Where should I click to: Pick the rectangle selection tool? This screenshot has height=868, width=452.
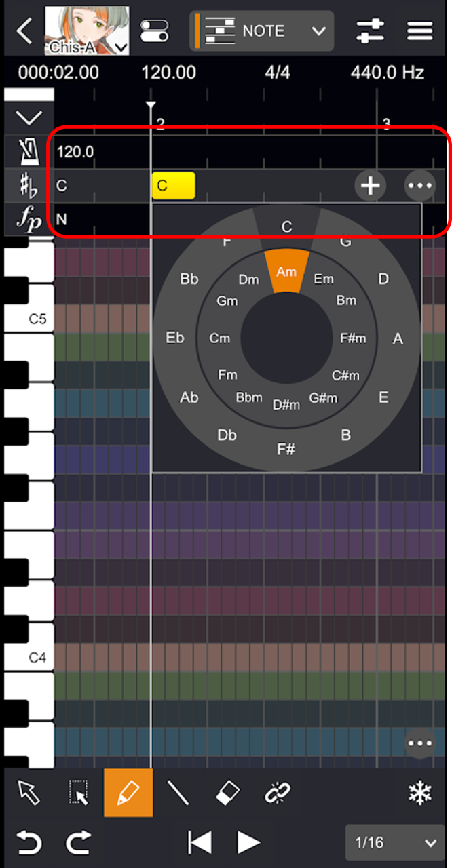point(79,792)
